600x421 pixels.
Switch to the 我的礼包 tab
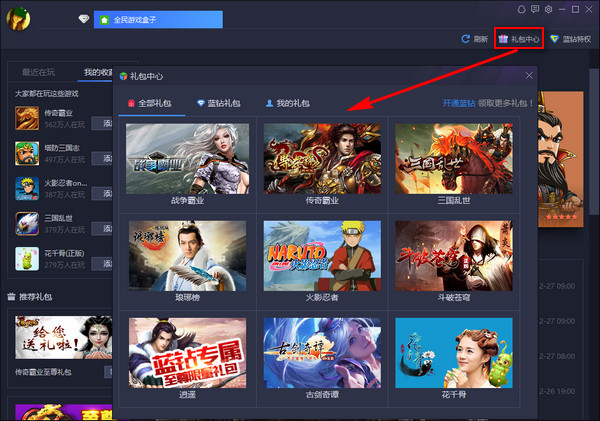point(288,103)
